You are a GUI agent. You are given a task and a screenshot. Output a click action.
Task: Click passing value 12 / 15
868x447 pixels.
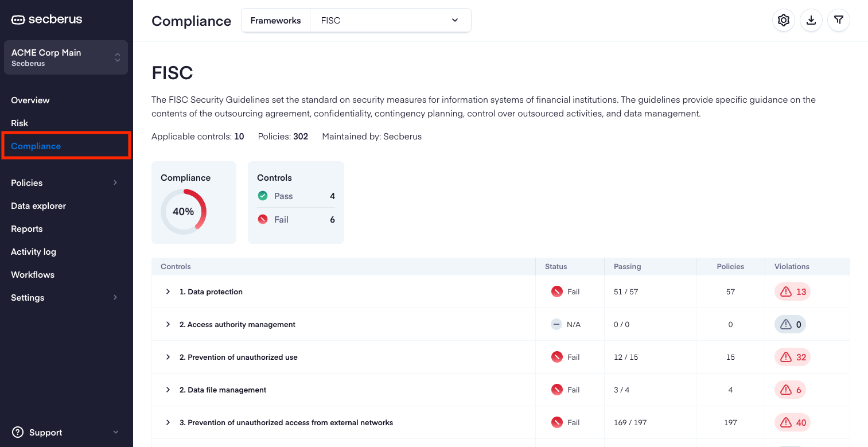pyautogui.click(x=626, y=357)
